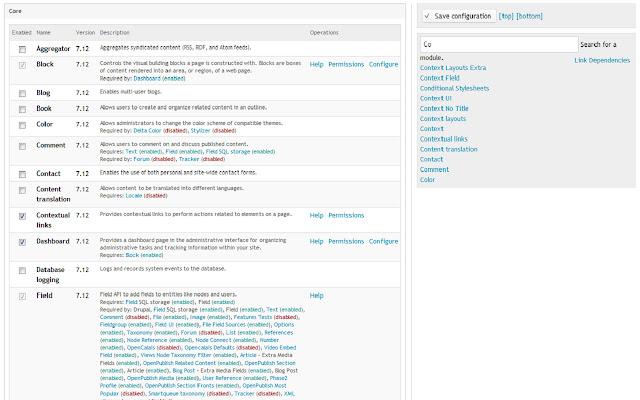Viewport: 640px width, 400px height.
Task: Tick the Blog module checkbox
Action: point(22,93)
